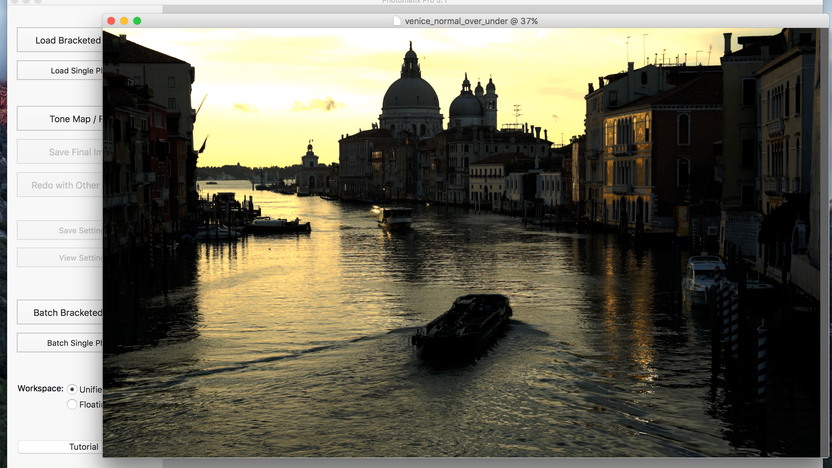
Task: Open the Tutorial button
Action: point(60,447)
